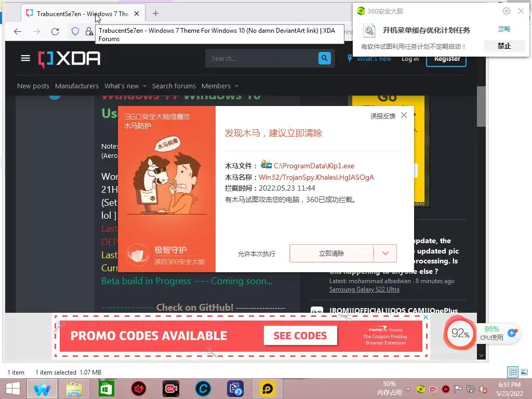Viewport: 532px width, 399px height.
Task: Close the promo codes ad banner
Action: [x=425, y=317]
